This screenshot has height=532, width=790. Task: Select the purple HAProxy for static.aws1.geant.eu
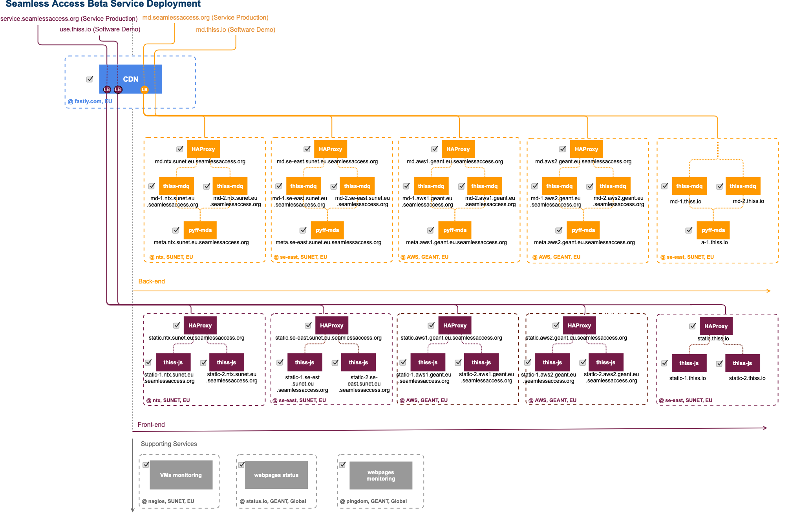click(455, 325)
